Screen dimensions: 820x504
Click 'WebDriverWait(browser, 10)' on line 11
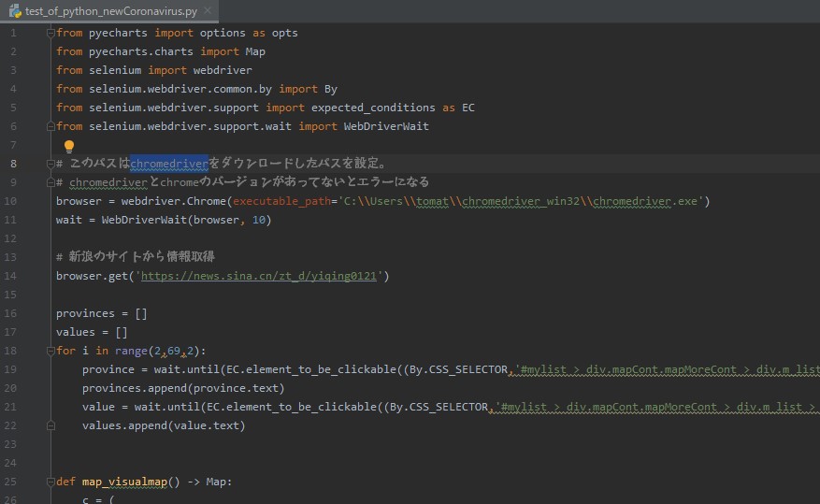point(186,220)
